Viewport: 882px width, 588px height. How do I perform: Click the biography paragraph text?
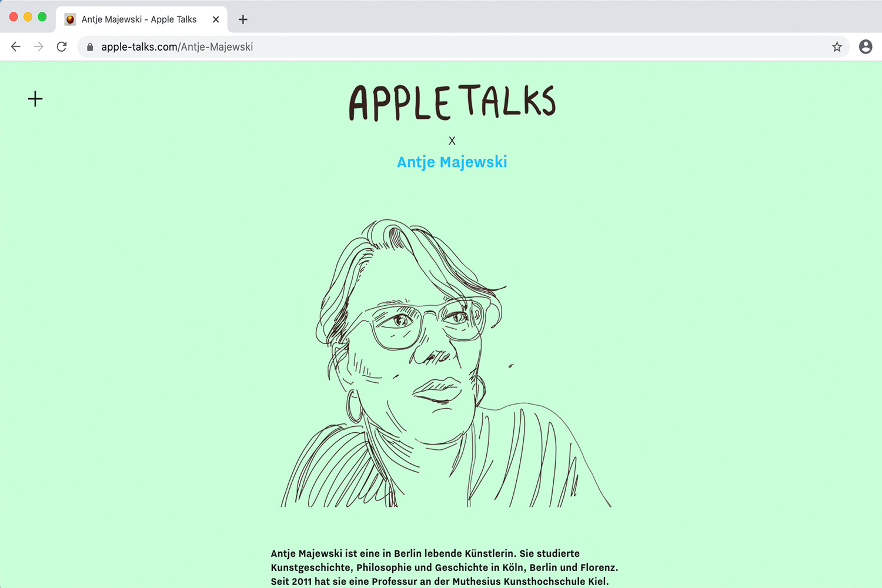click(x=445, y=567)
